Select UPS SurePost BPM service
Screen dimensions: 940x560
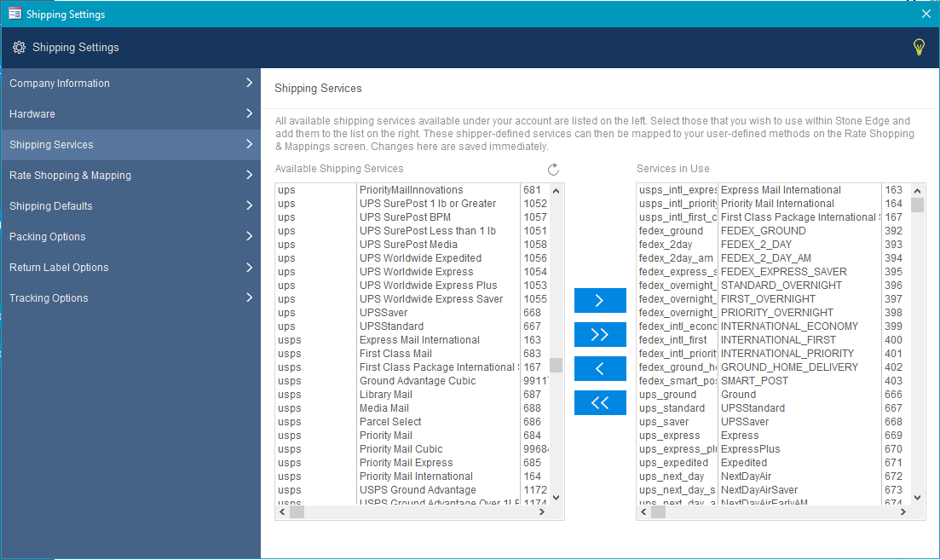point(412,217)
